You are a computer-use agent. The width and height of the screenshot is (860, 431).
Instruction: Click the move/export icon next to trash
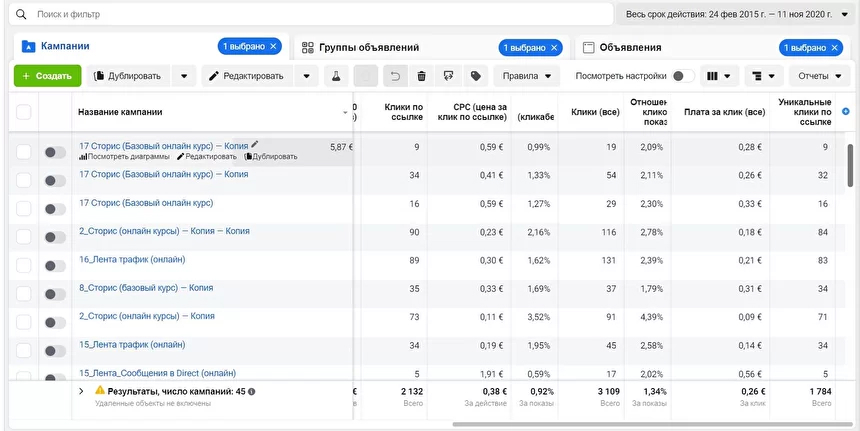pos(448,76)
